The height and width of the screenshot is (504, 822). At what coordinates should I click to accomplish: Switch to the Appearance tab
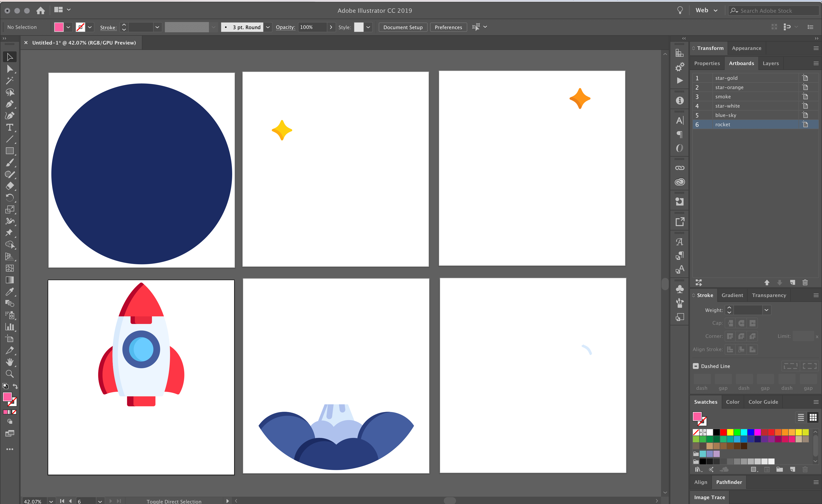click(x=746, y=48)
